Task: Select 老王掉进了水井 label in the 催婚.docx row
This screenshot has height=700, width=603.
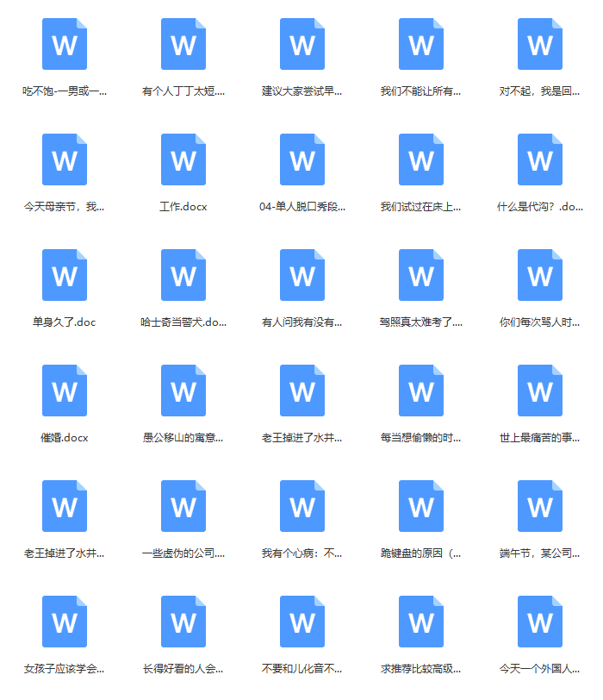Action: coord(302,438)
